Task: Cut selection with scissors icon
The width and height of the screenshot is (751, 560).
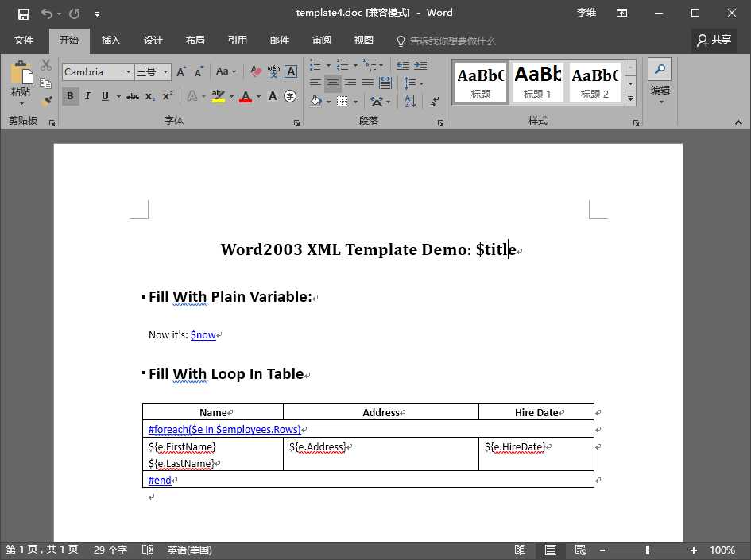Action: click(46, 64)
